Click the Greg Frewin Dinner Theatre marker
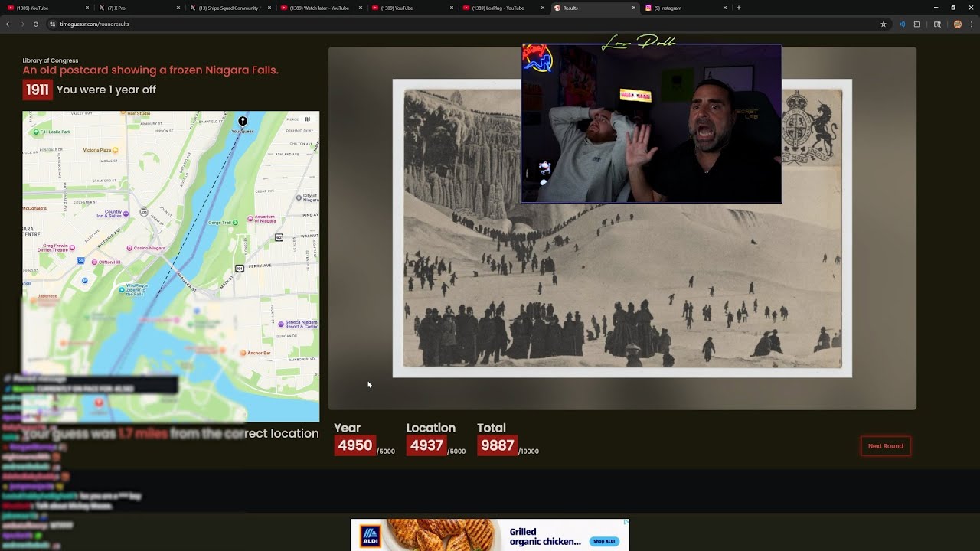 click(73, 246)
